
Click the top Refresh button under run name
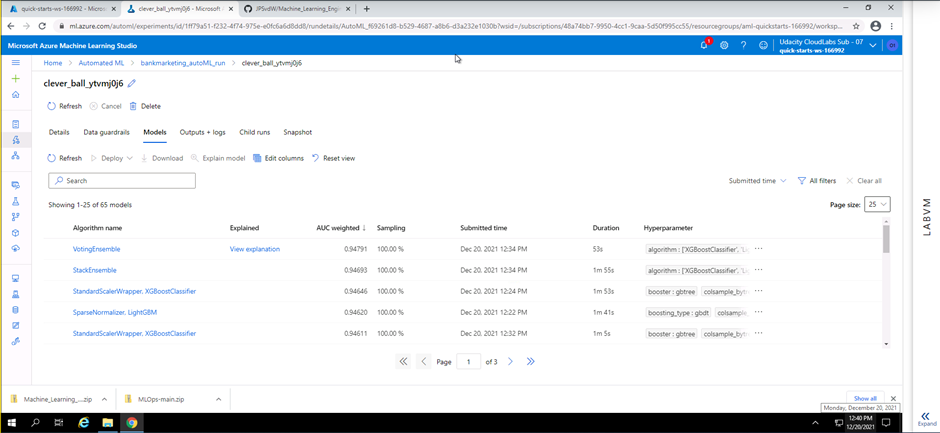64,106
